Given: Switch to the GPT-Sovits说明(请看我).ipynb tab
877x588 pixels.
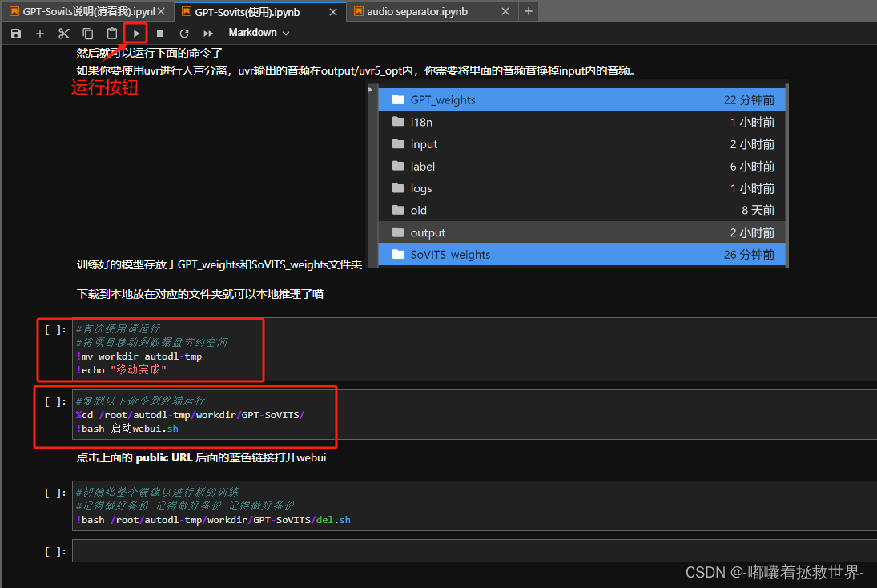Looking at the screenshot, I should click(x=88, y=12).
